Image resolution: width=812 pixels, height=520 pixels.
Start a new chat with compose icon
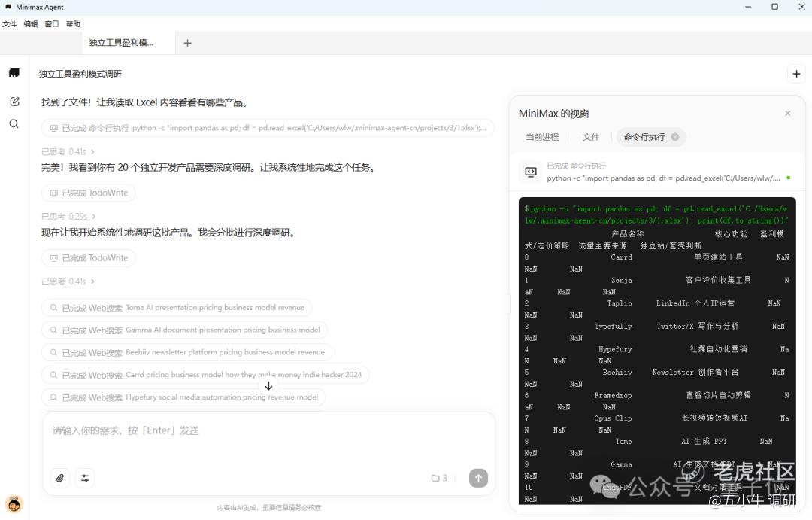[14, 101]
